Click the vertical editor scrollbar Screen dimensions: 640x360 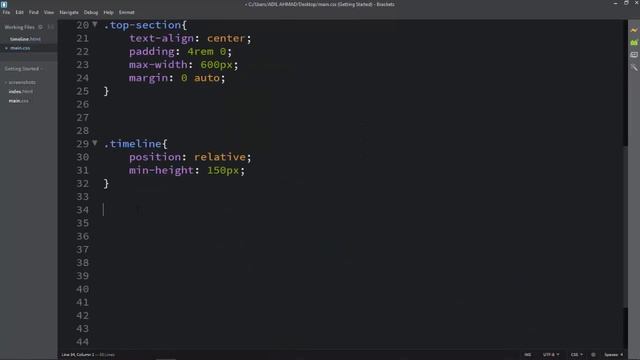click(625, 227)
